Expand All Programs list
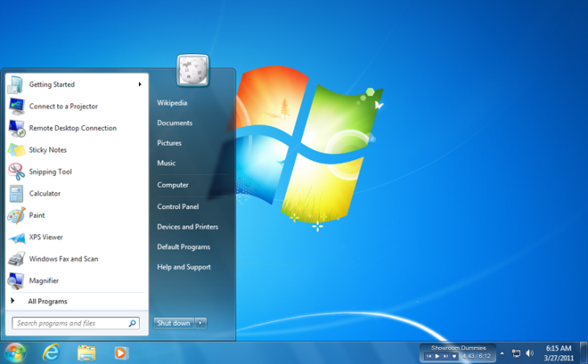 (47, 301)
